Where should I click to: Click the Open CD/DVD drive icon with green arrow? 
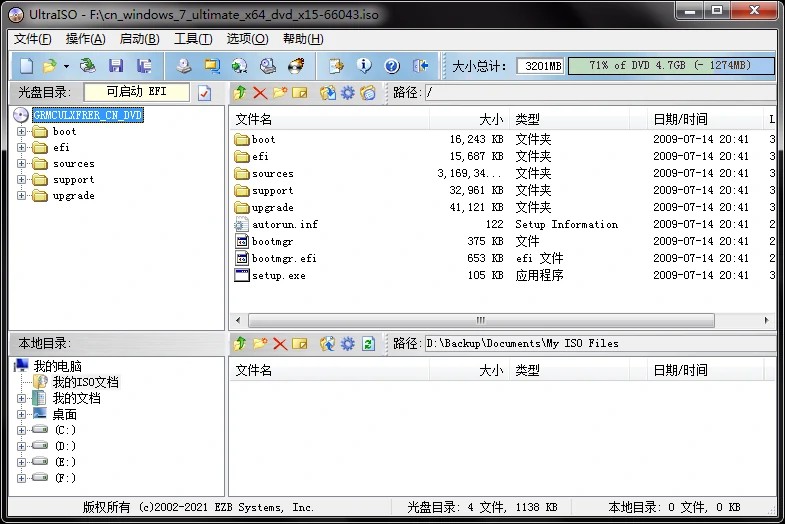[x=88, y=66]
